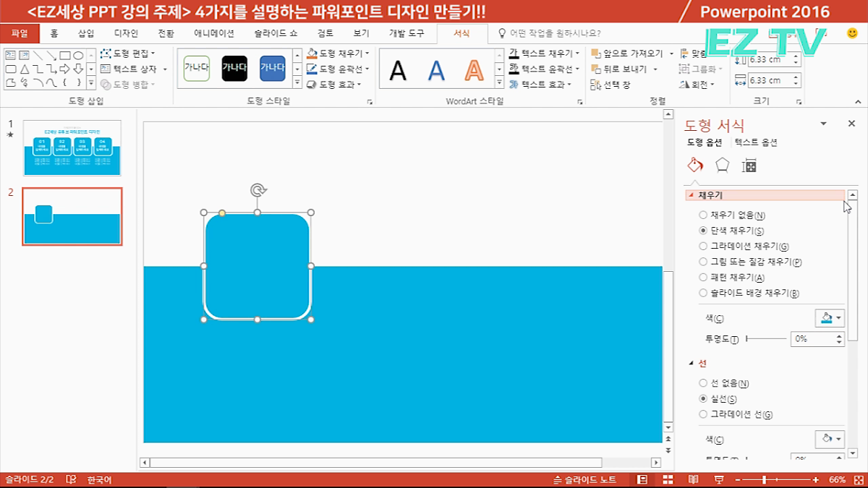Image resolution: width=868 pixels, height=488 pixels.
Task: Open Size & Properties tab in pane
Action: point(749,166)
